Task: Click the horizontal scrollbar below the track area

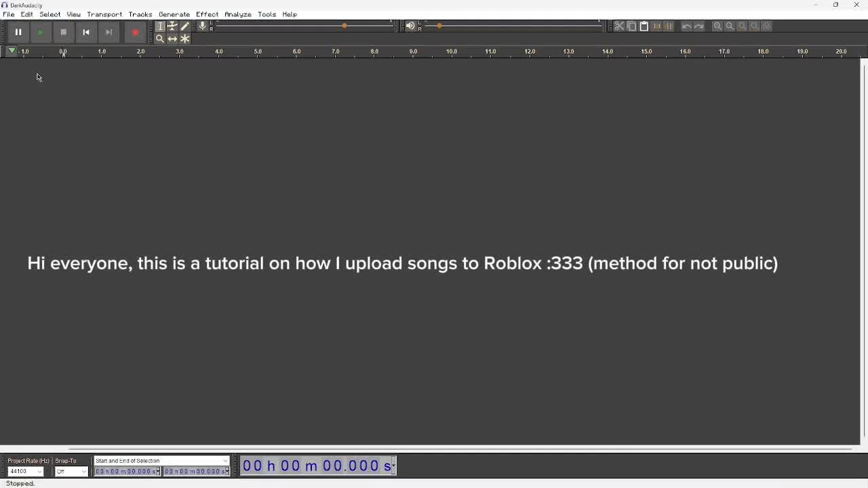Action: point(460,449)
